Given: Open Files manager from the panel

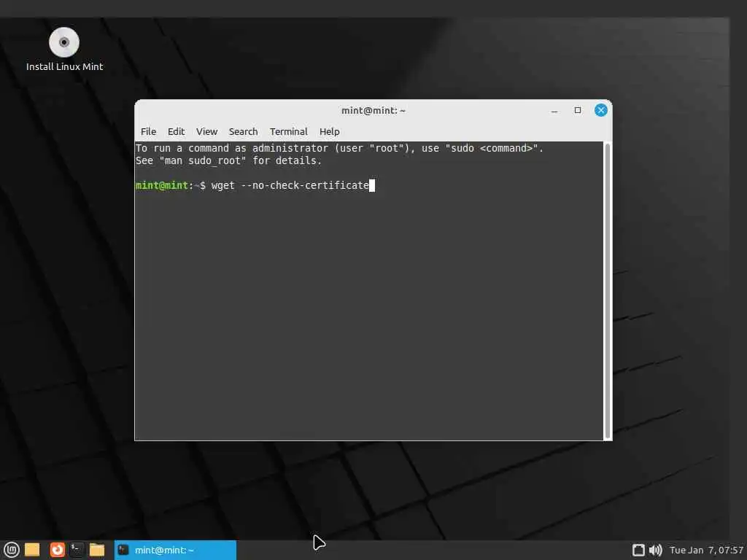Looking at the screenshot, I should (97, 550).
